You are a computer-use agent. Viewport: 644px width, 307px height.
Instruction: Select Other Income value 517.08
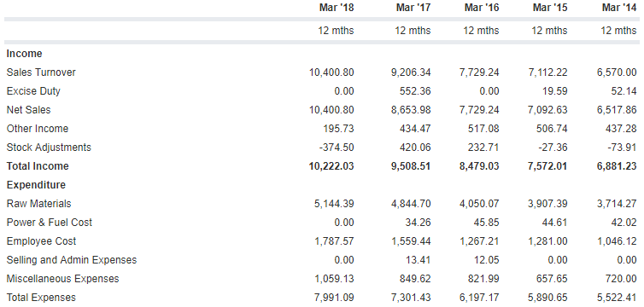(x=483, y=129)
